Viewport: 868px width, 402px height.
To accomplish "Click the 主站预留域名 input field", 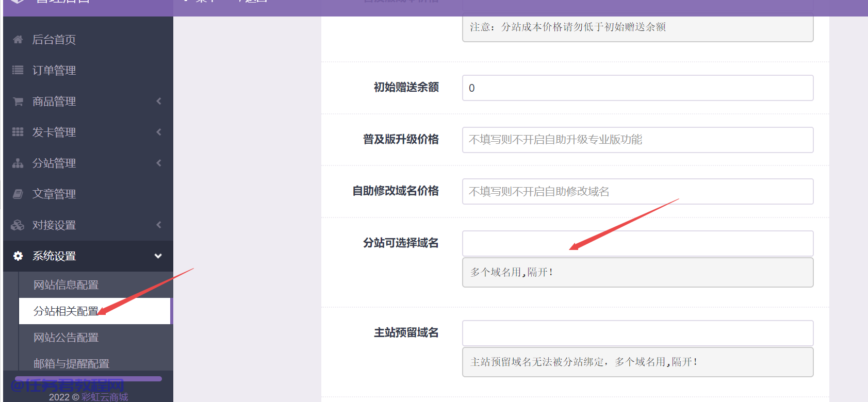I will point(638,333).
